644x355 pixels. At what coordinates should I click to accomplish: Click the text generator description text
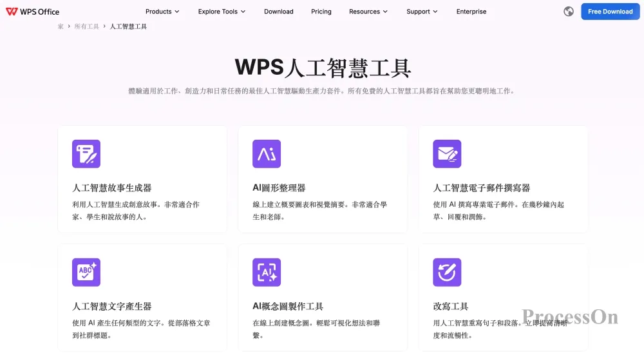(x=141, y=329)
